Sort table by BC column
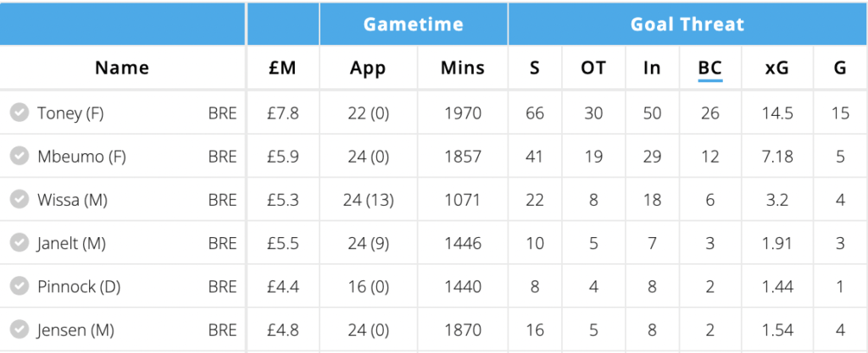 [x=709, y=68]
